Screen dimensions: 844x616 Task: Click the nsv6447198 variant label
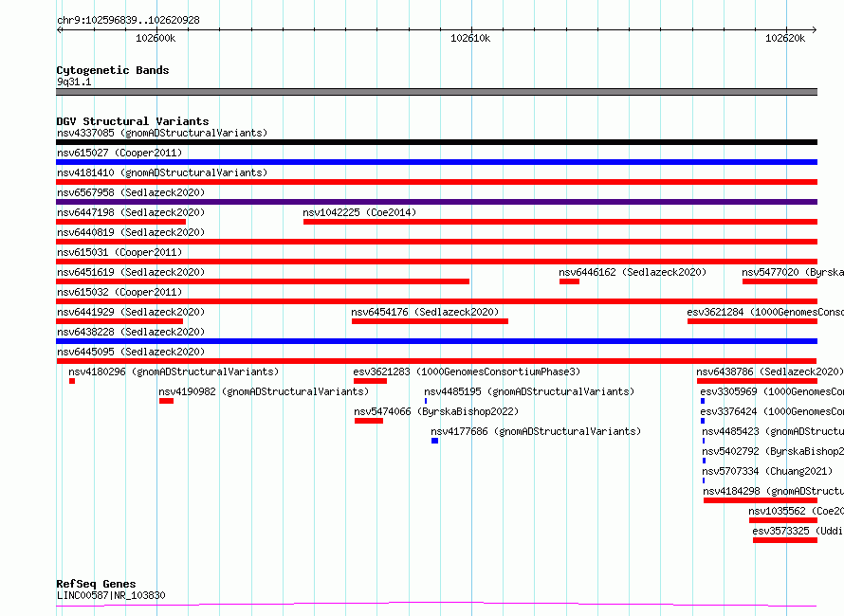pyautogui.click(x=131, y=212)
